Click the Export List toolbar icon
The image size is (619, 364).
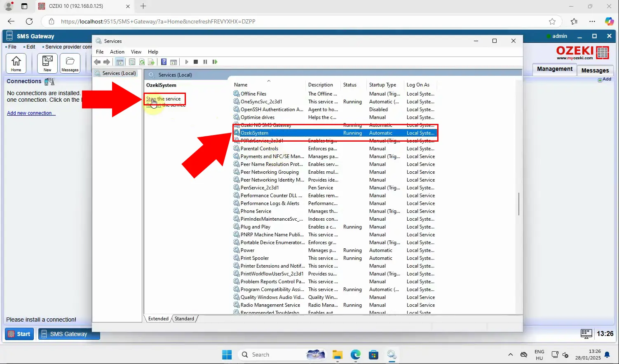click(x=151, y=62)
